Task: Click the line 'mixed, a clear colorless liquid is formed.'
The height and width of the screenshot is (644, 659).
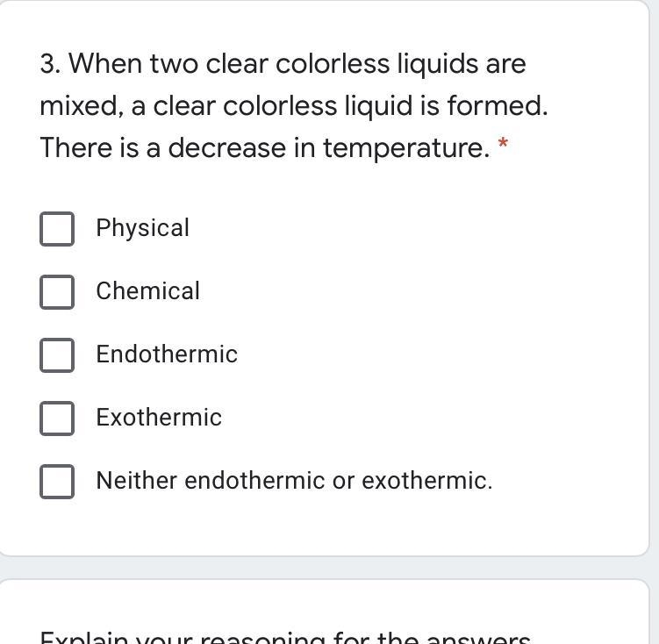Action: coord(294,106)
